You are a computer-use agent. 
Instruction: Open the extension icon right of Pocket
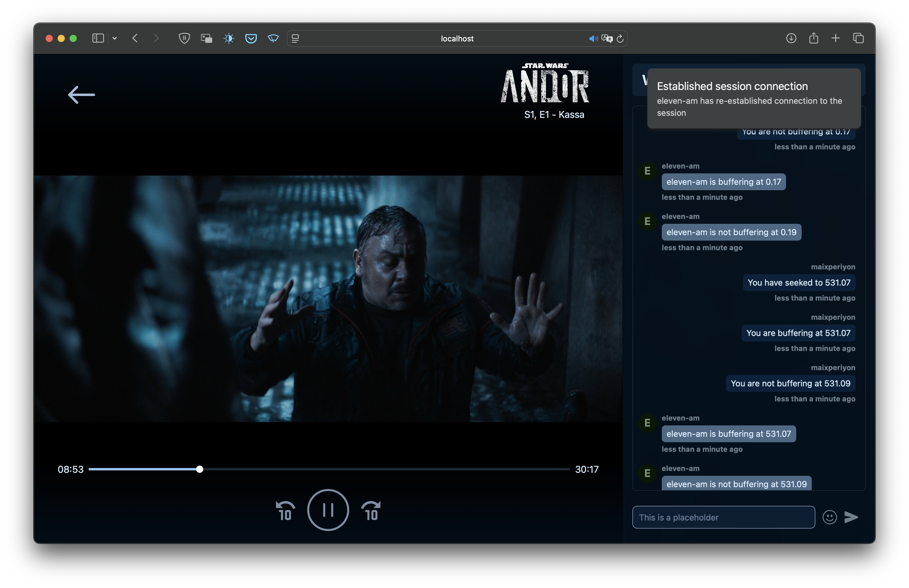273,38
